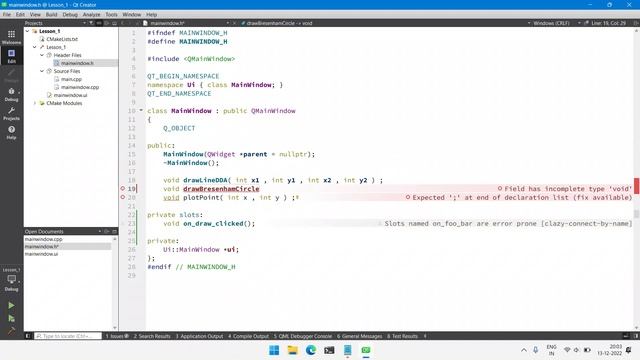Open the Lesson_1 kit selector monitor icon
640x360 pixels.
[11, 279]
